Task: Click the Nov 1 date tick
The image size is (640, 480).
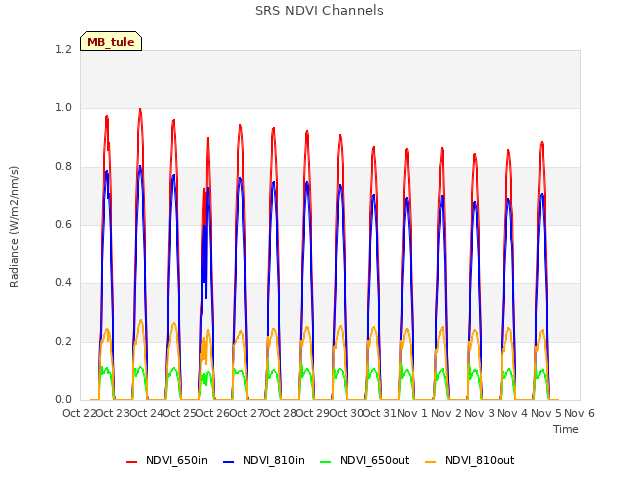Action: pyautogui.click(x=412, y=413)
